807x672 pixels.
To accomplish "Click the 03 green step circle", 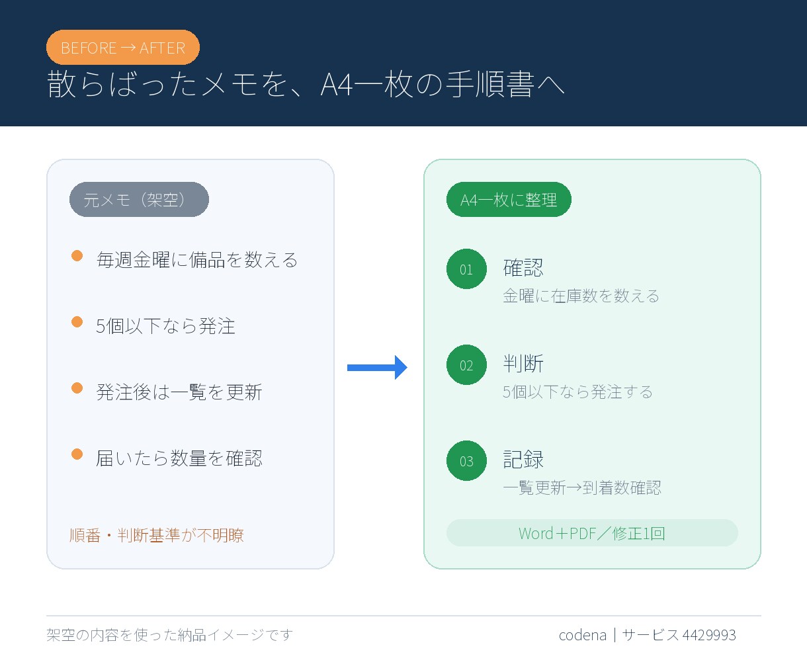I will click(x=466, y=461).
